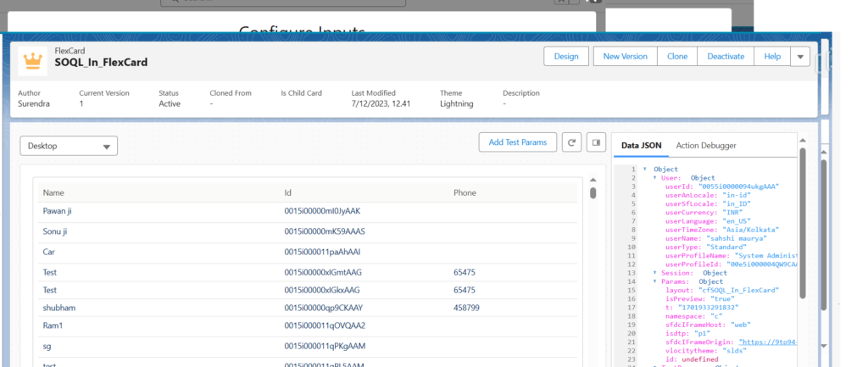Click Id 0015i000011qOVQAA2
Viewport: 868px width, 367px height.
(x=325, y=325)
